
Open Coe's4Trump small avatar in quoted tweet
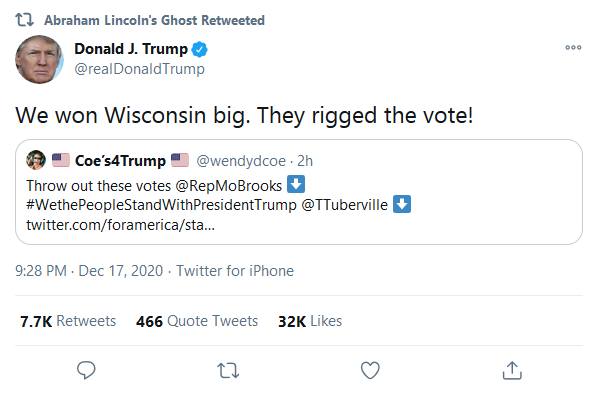[x=36, y=160]
